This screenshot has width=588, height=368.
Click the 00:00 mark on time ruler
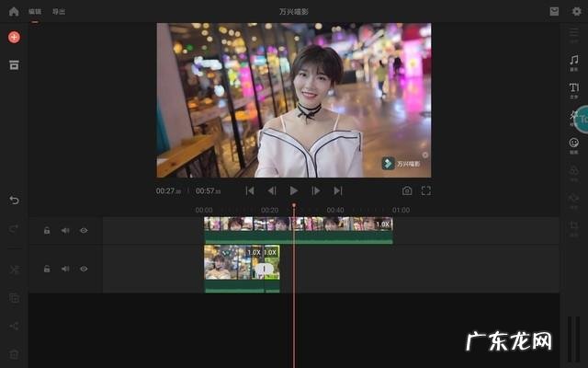[204, 210]
